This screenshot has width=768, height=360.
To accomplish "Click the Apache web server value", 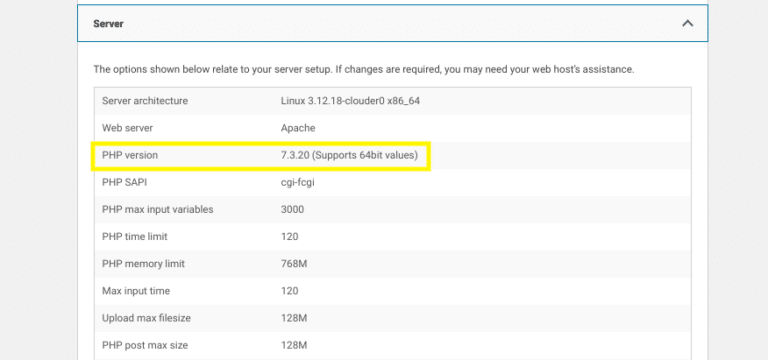I will click(x=298, y=128).
